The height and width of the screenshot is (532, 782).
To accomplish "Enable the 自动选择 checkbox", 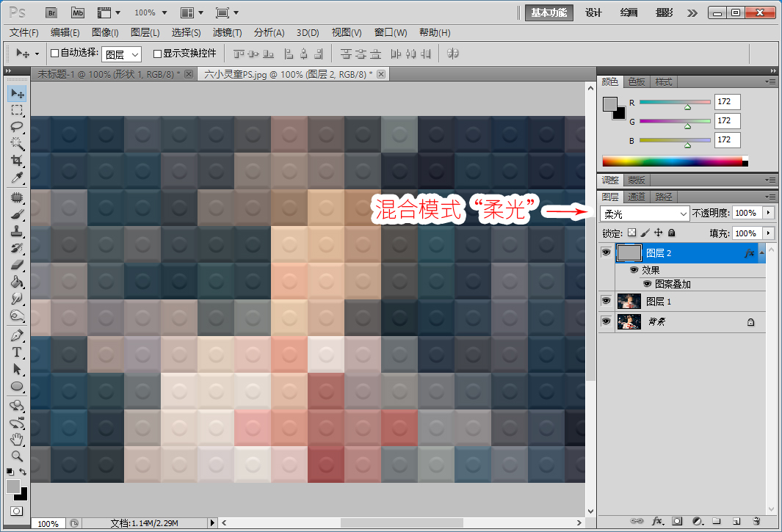I will [x=55, y=54].
